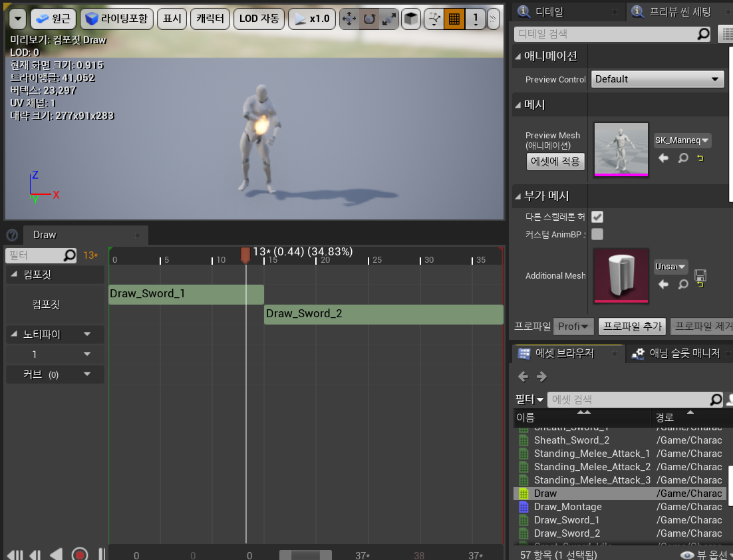Open the viewport options arrow menu
This screenshot has width=733, height=560.
(18, 19)
